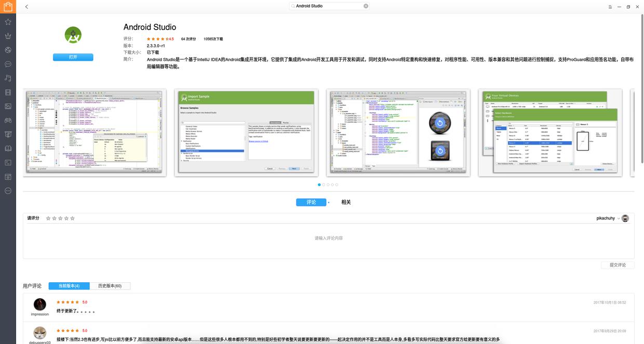The height and width of the screenshot is (344, 644).
Task: Click the Android Studio app title
Action: click(150, 27)
